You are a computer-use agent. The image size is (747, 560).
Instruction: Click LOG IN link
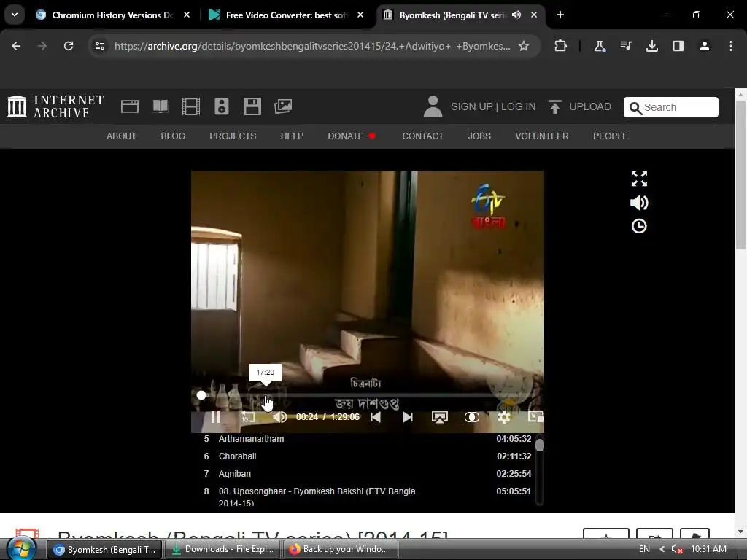[x=519, y=106]
